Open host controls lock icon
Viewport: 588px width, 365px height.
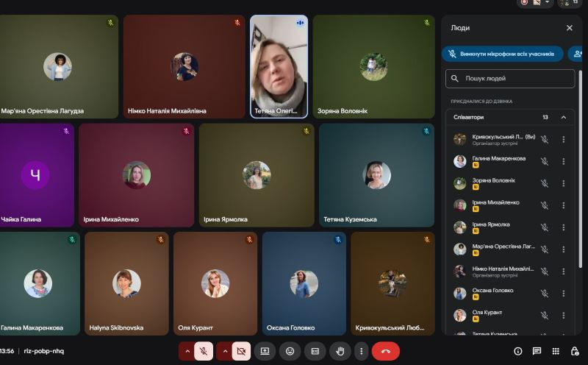tap(575, 351)
